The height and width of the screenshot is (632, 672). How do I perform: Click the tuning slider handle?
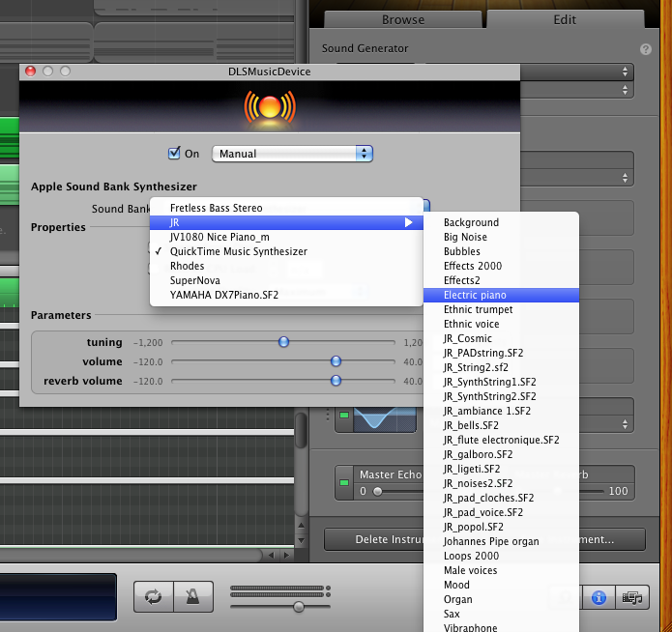(283, 342)
